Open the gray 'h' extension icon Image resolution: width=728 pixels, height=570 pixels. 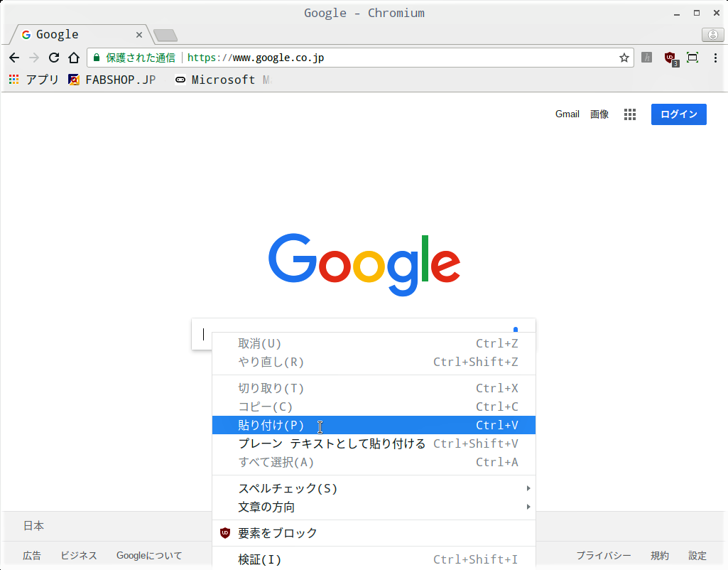[x=647, y=58]
